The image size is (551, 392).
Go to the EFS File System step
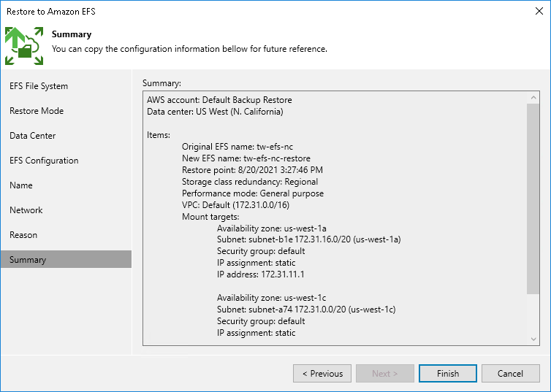pyautogui.click(x=39, y=86)
